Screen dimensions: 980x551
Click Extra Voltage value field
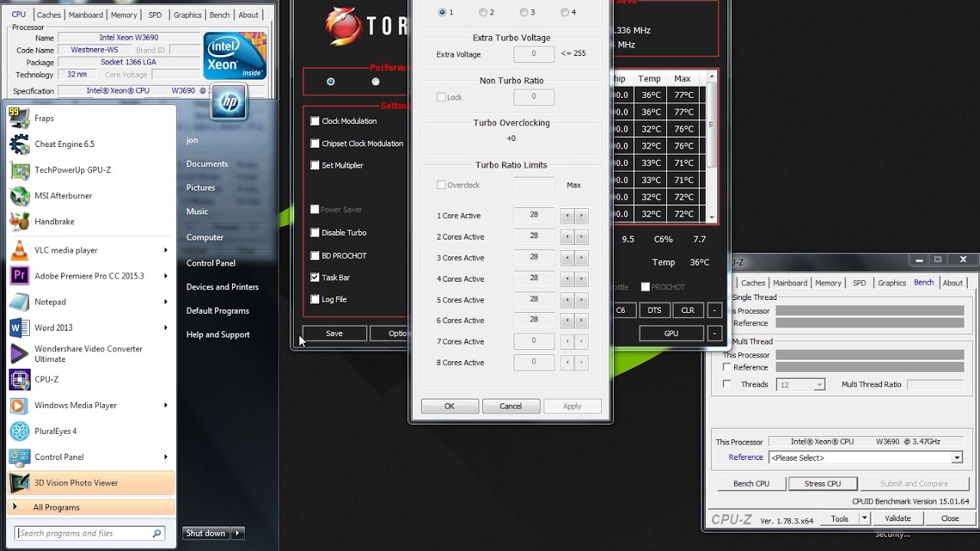(x=534, y=54)
